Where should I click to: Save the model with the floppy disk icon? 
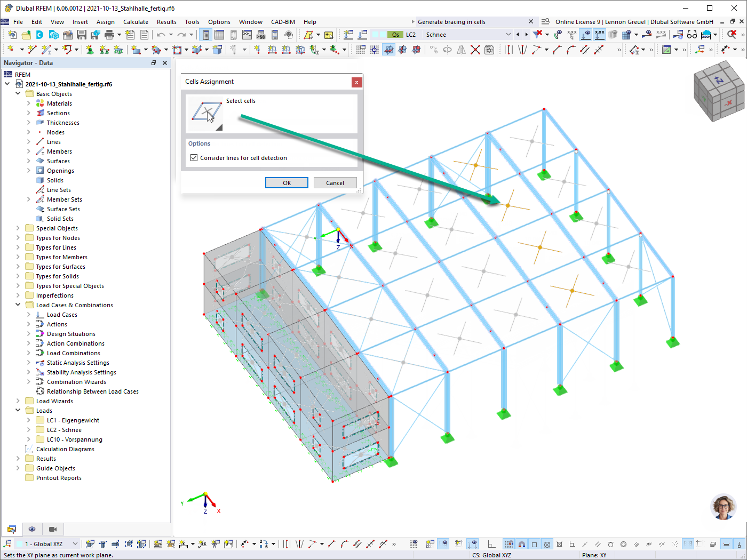[82, 35]
